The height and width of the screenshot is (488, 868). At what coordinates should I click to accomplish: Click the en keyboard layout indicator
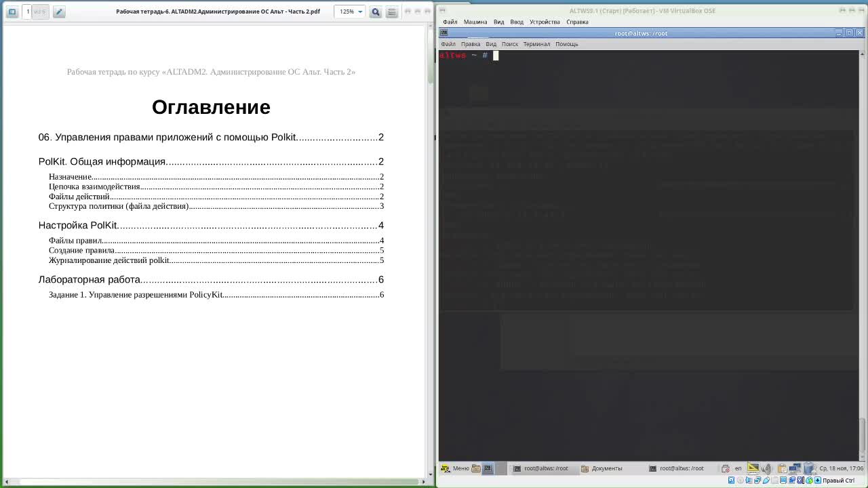pyautogui.click(x=738, y=468)
